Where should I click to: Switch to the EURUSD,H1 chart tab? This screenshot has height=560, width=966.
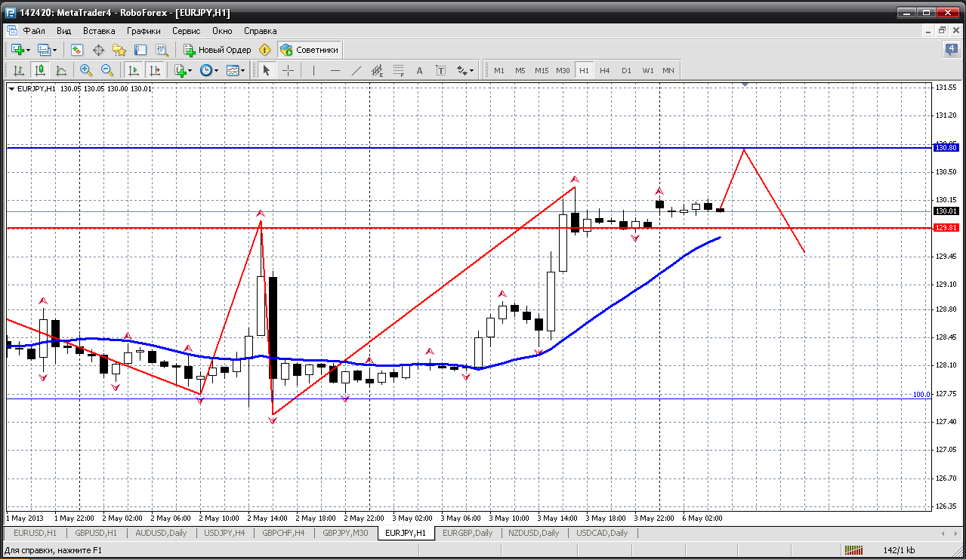(x=34, y=533)
